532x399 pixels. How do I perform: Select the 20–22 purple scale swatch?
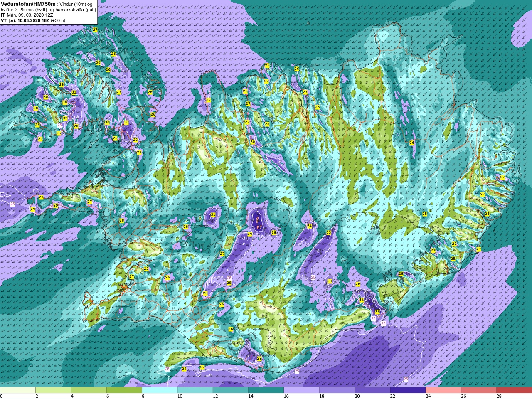point(372,390)
